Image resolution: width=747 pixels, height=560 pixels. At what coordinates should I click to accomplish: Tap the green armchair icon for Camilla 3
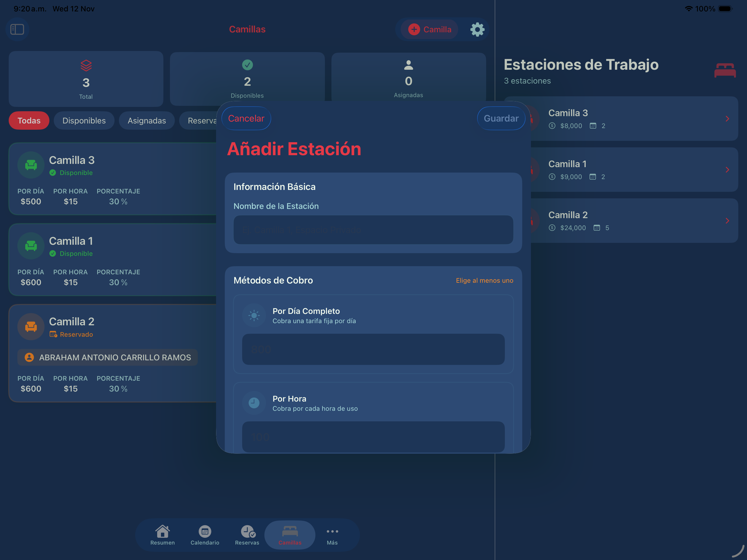(31, 165)
